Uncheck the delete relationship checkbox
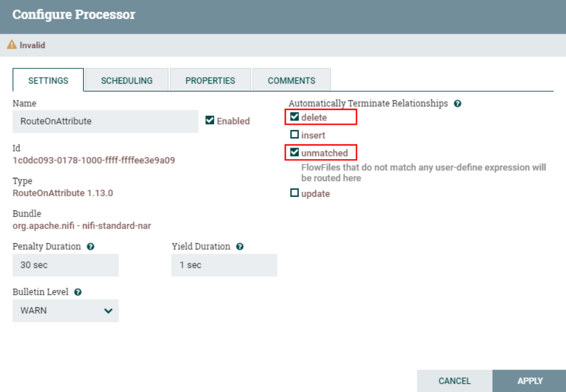Screen dimensions: 566x392 click(294, 116)
